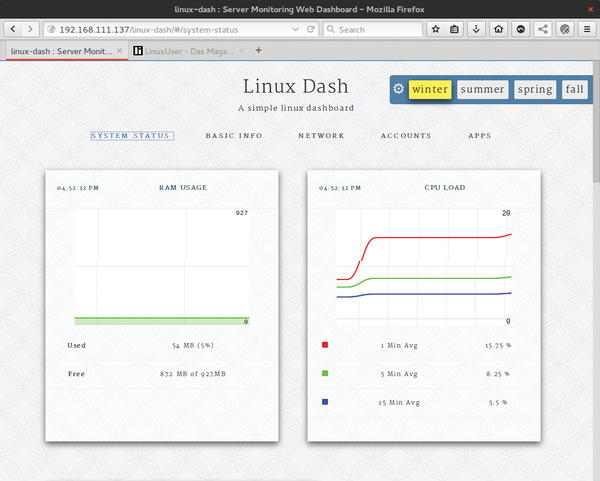This screenshot has width=600, height=481.
Task: Open the Network section
Action: coord(321,136)
